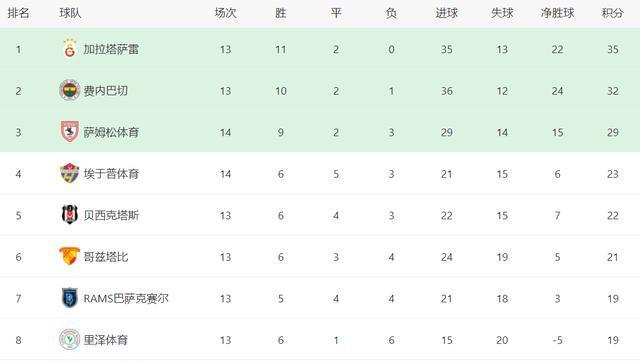640x363 pixels.
Task: Click the Fenerbahçe team crest
Action: [x=69, y=90]
